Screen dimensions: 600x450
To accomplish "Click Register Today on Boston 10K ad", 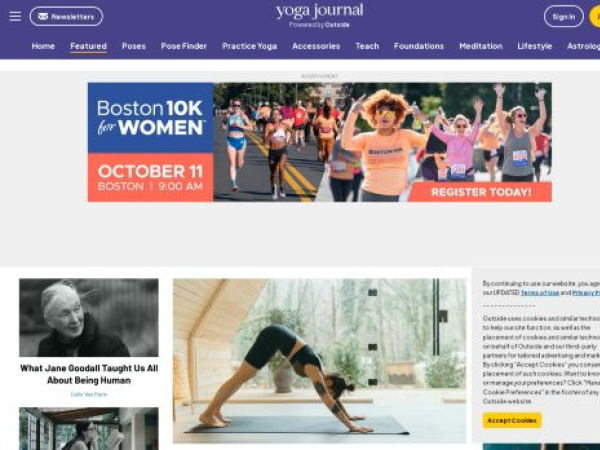I will [x=481, y=192].
